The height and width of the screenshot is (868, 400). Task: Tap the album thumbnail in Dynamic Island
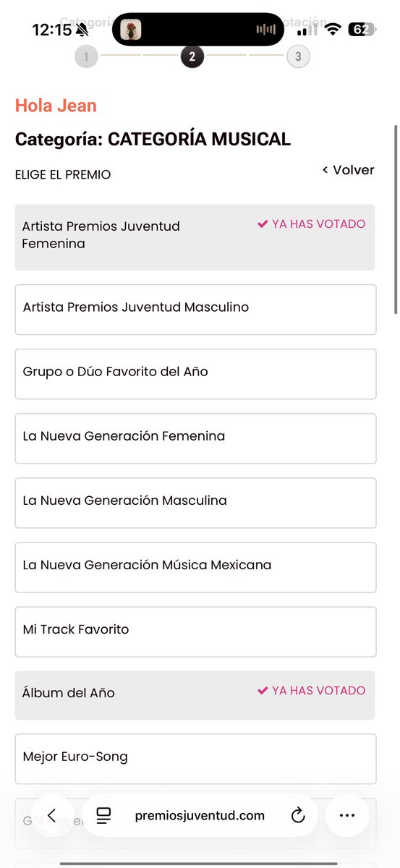131,30
